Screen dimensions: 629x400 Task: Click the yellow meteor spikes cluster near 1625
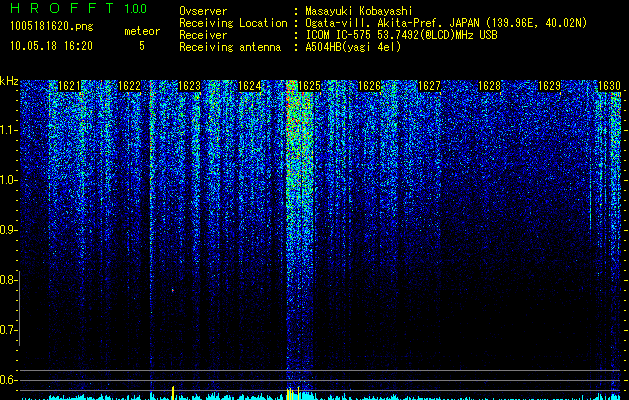[x=293, y=393]
